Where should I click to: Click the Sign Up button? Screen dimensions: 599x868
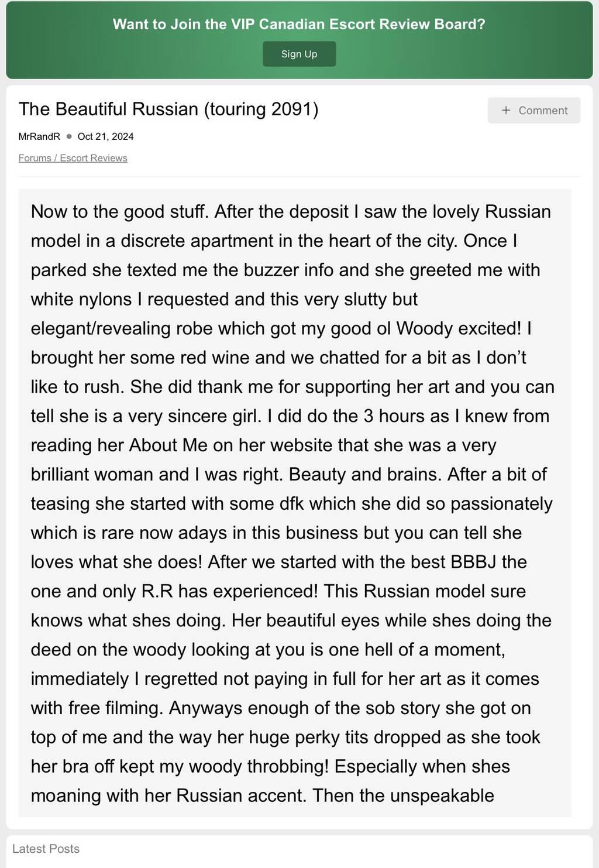(x=299, y=54)
